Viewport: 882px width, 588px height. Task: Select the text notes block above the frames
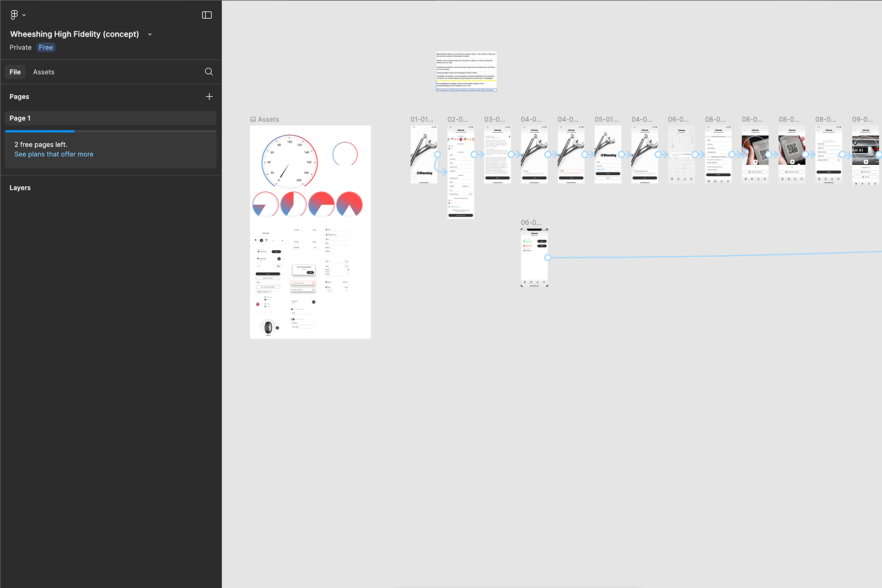click(x=466, y=72)
